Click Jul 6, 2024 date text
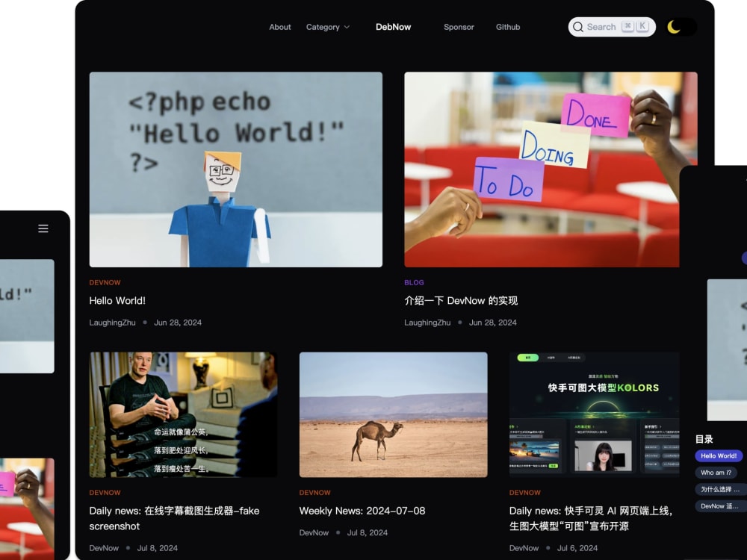 pos(577,548)
